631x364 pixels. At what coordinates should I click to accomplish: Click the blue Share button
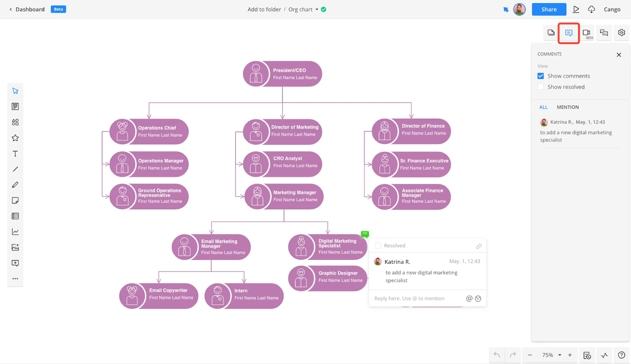point(549,9)
